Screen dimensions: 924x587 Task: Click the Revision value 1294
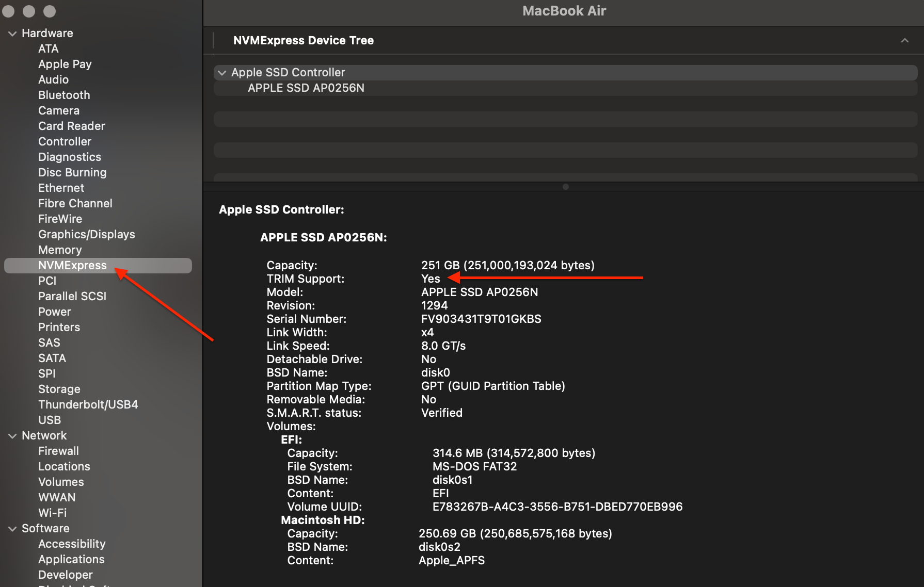435,305
